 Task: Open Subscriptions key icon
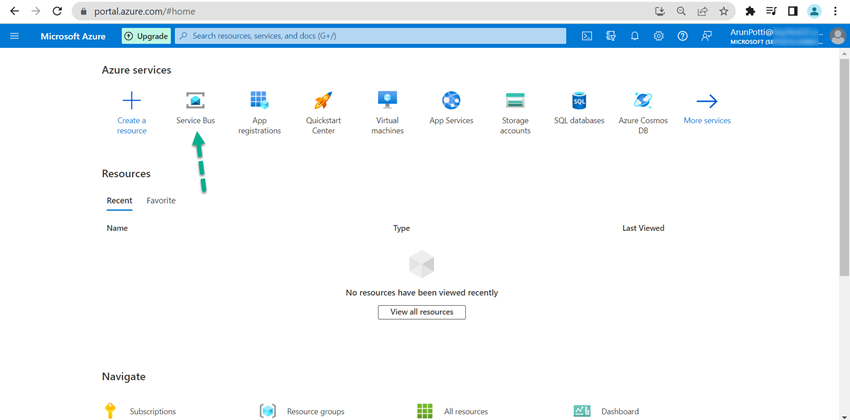[x=110, y=411]
